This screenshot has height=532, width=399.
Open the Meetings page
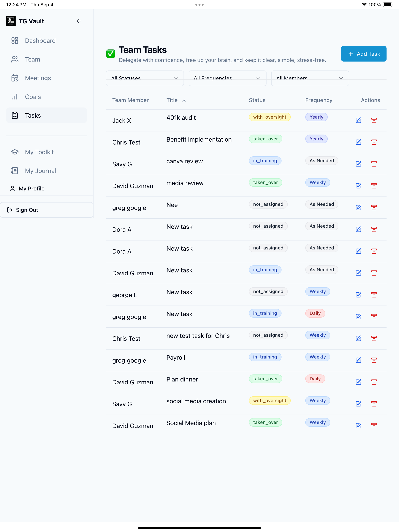(x=46, y=78)
